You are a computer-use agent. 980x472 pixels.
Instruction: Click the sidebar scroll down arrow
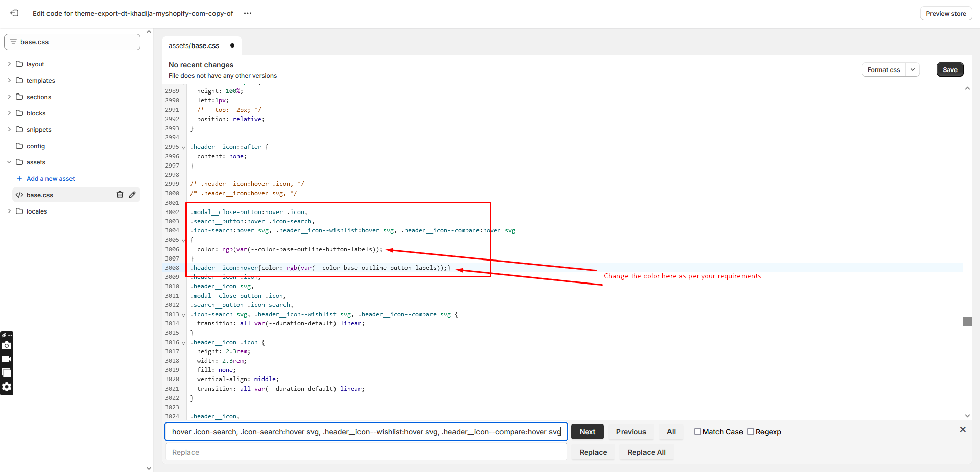pyautogui.click(x=149, y=468)
